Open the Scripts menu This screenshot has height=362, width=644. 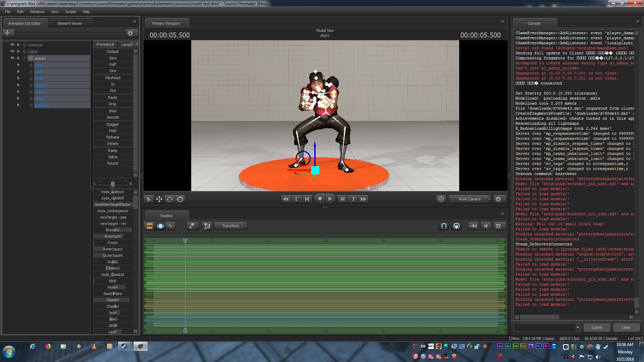70,12
